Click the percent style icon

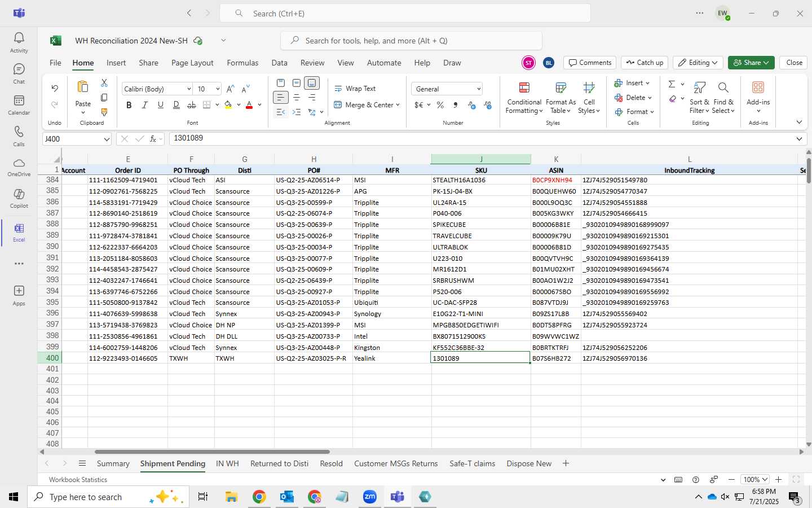[x=440, y=105]
